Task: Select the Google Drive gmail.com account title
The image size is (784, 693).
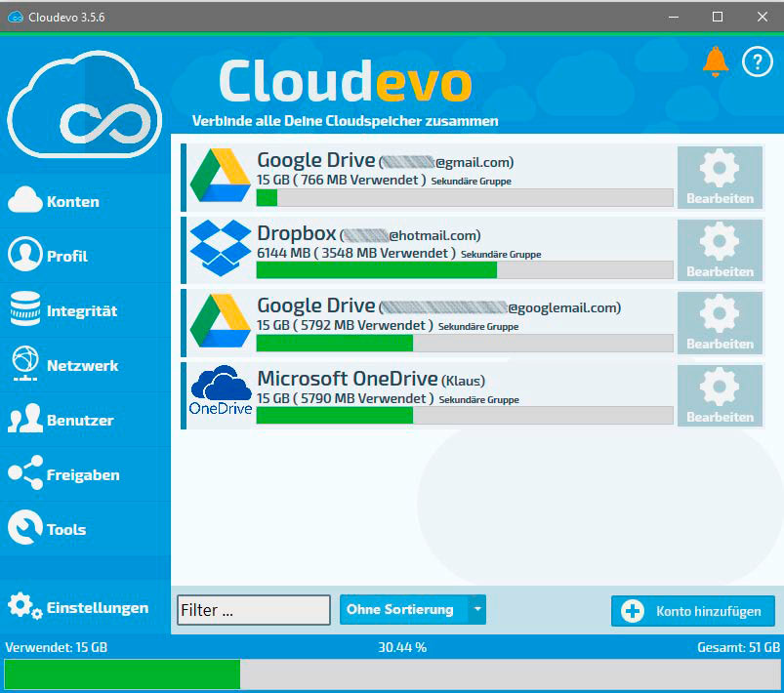Action: pos(385,160)
